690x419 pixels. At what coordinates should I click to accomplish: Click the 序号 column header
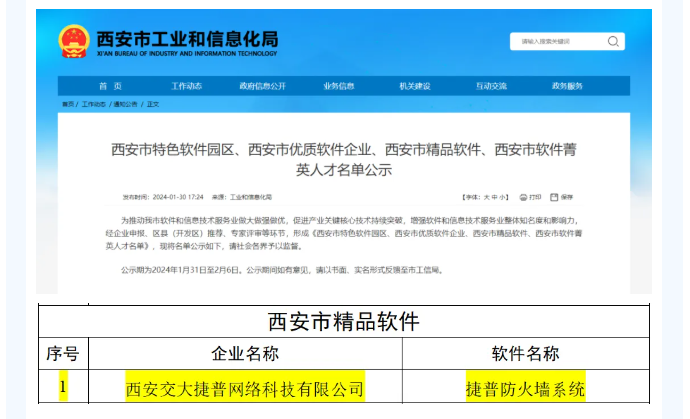(63, 353)
